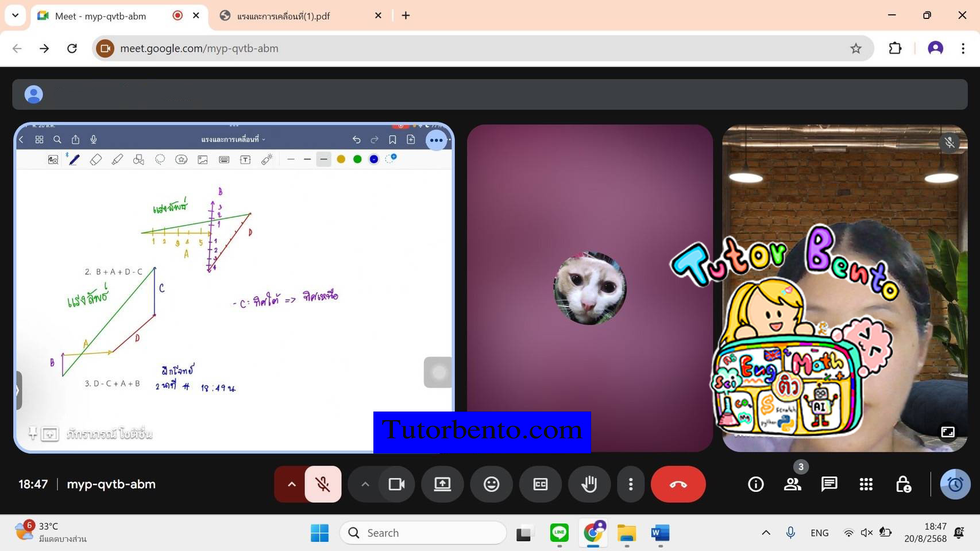This screenshot has width=980, height=551.
Task: Click the add page icon
Action: (x=411, y=139)
